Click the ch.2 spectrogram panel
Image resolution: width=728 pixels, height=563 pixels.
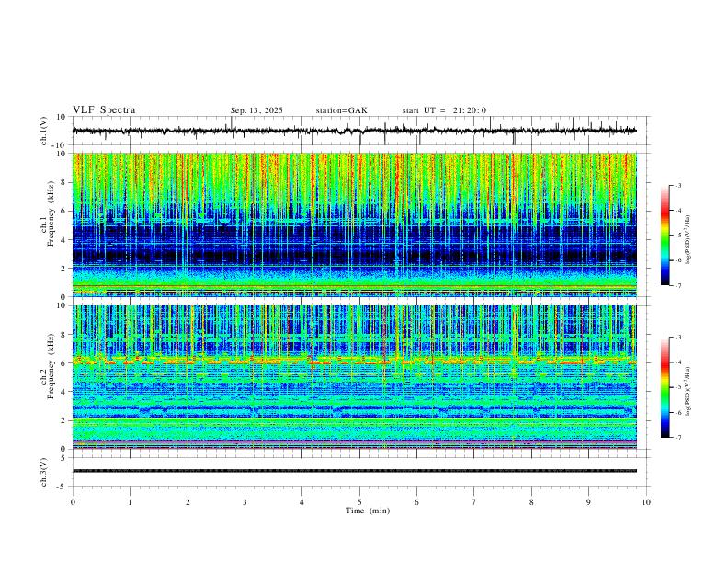click(354, 377)
